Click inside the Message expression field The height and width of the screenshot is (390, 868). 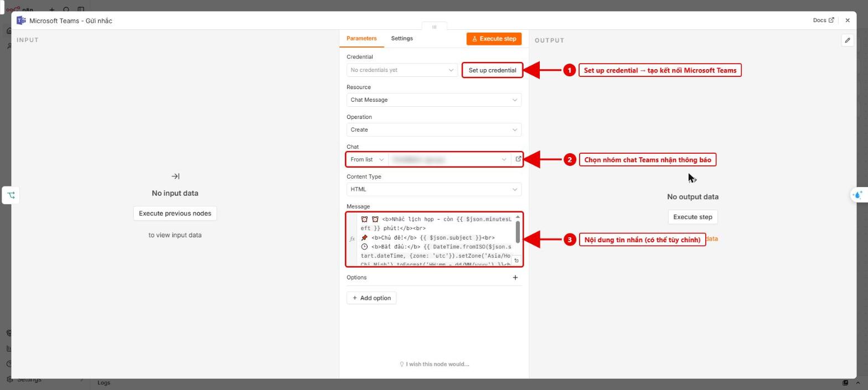(x=435, y=239)
